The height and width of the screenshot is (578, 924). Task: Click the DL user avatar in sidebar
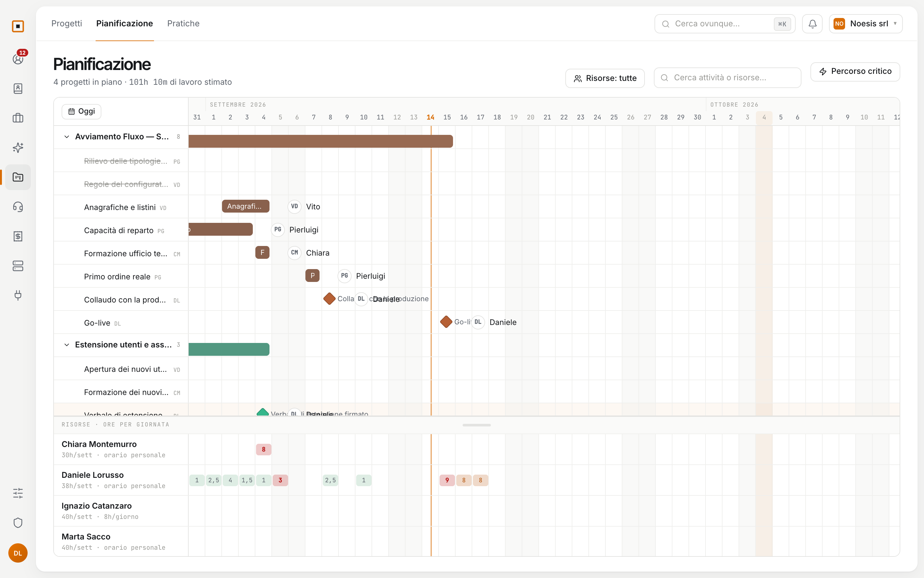tap(18, 553)
